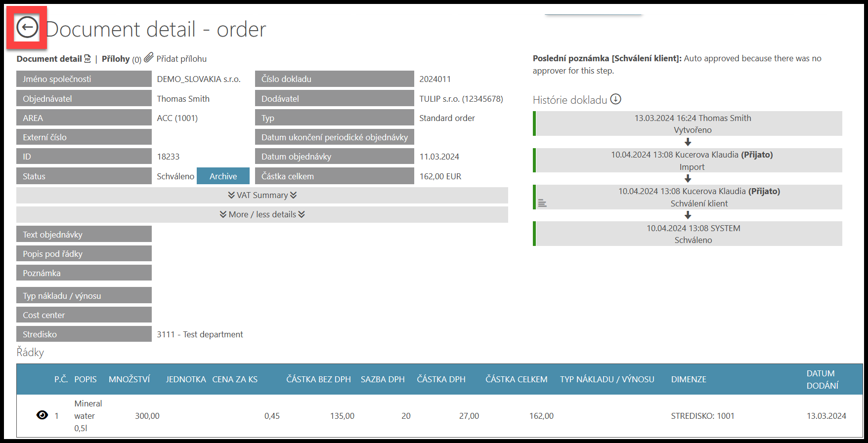This screenshot has width=868, height=443.
Task: Click the JEDNOTKA column header
Action: pyautogui.click(x=186, y=379)
